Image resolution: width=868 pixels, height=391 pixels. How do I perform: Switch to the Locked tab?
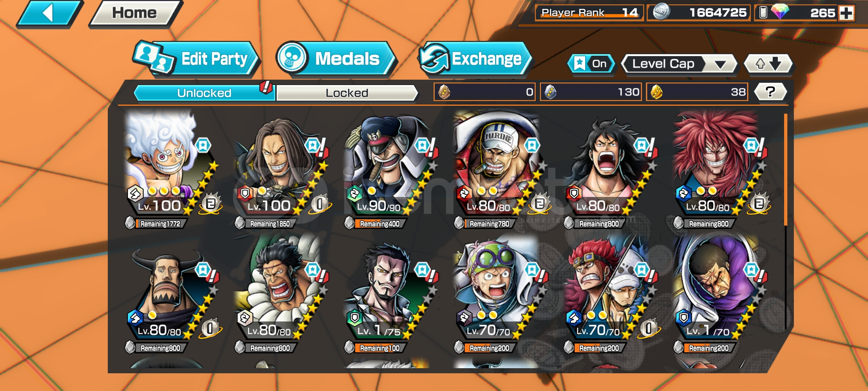coord(347,93)
